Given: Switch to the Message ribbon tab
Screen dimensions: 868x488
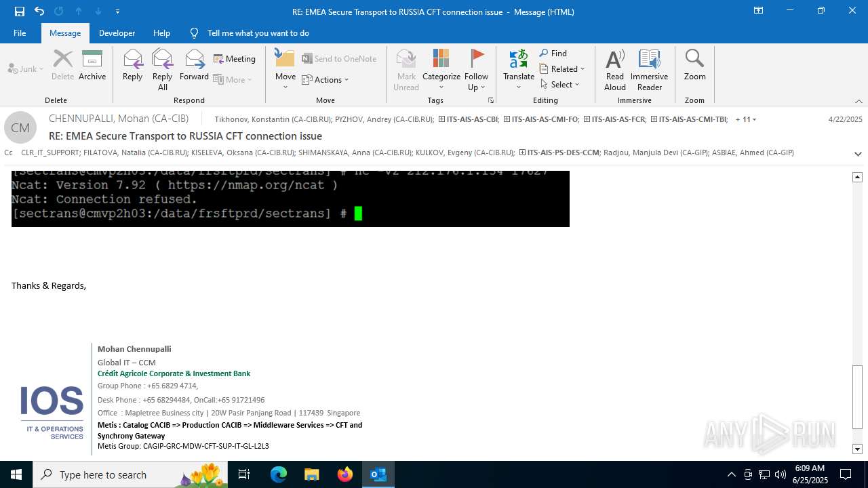Looking at the screenshot, I should tap(65, 33).
